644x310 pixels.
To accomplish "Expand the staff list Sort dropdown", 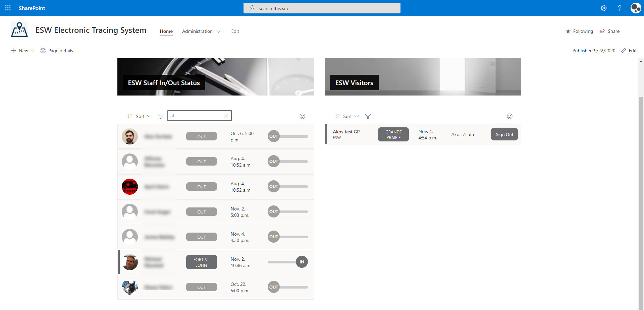I will coord(140,116).
